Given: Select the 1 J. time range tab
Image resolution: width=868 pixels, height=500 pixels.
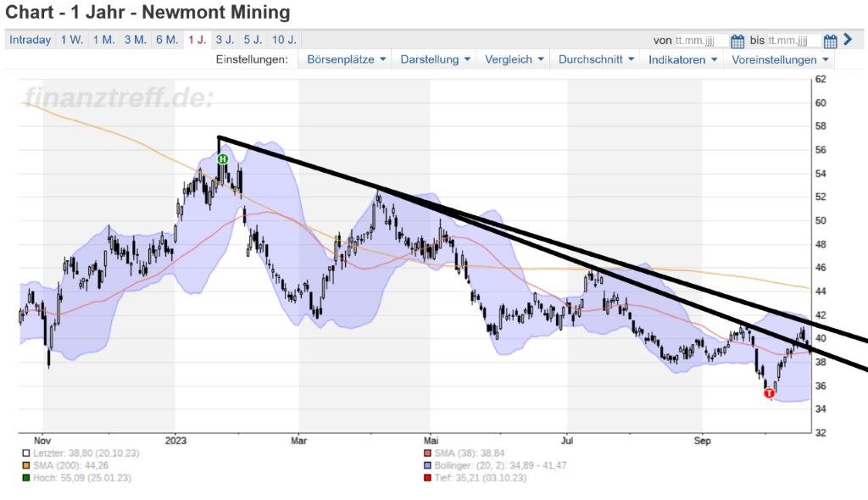Looking at the screenshot, I should (x=197, y=40).
